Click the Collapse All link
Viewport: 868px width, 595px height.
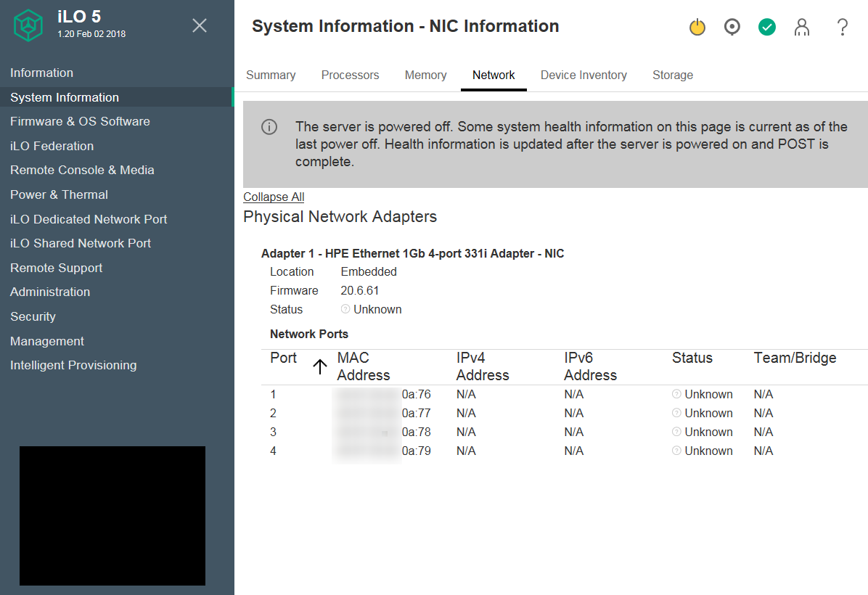pyautogui.click(x=274, y=197)
